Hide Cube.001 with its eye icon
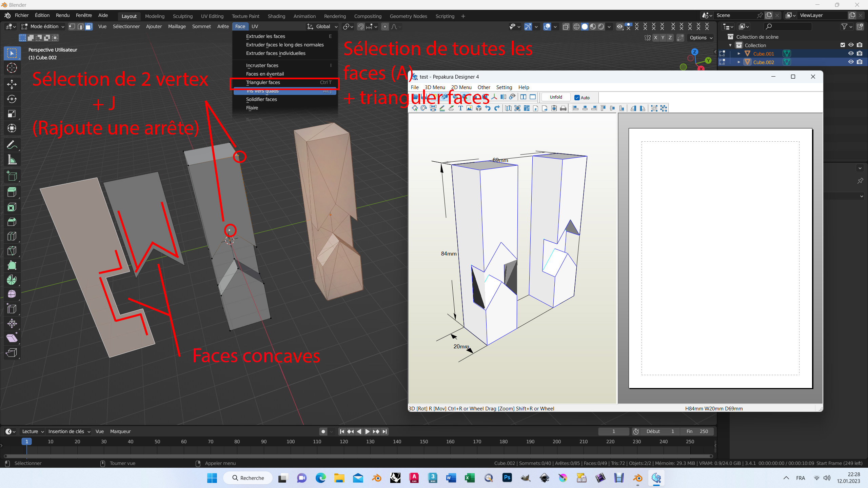This screenshot has height=488, width=868. coord(851,54)
